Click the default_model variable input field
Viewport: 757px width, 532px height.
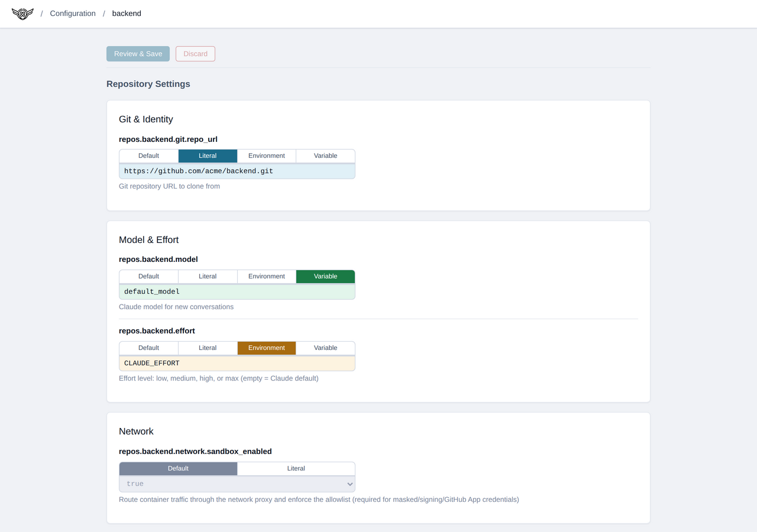[237, 292]
